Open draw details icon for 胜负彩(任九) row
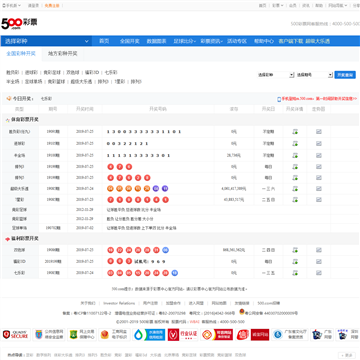Screen dimensions: 360x360 pyautogui.click(x=295, y=132)
